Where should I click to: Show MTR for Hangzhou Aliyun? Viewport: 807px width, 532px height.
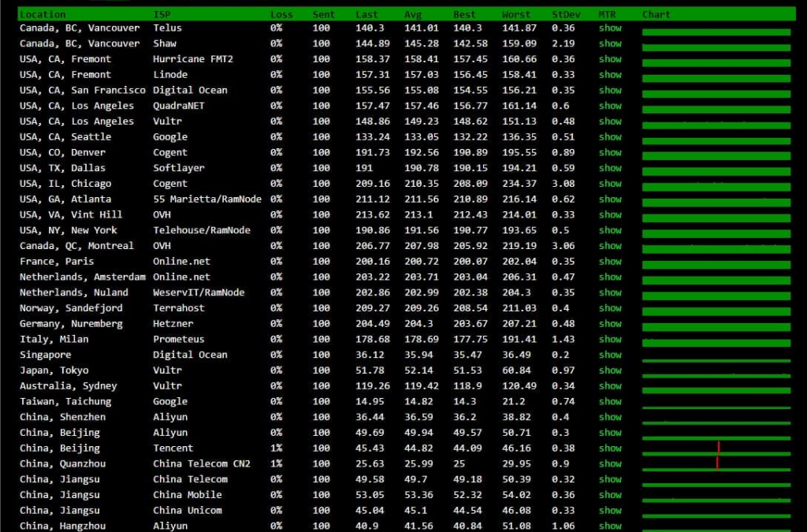click(610, 526)
